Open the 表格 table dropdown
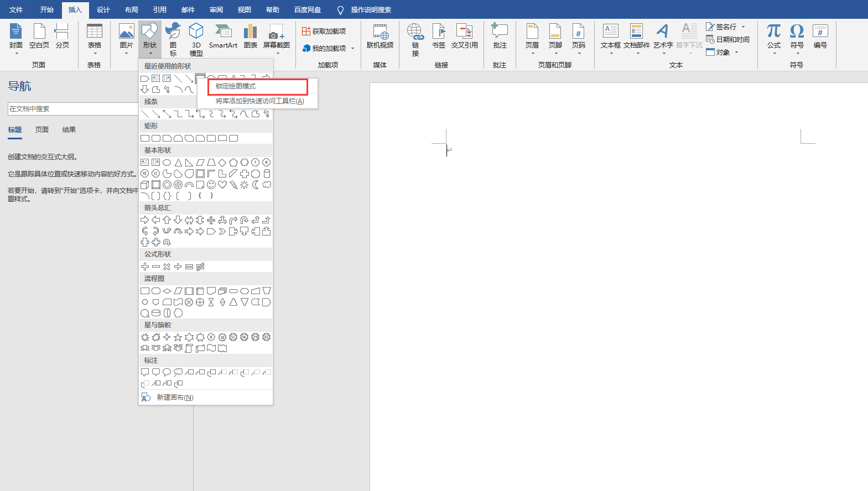 click(95, 40)
